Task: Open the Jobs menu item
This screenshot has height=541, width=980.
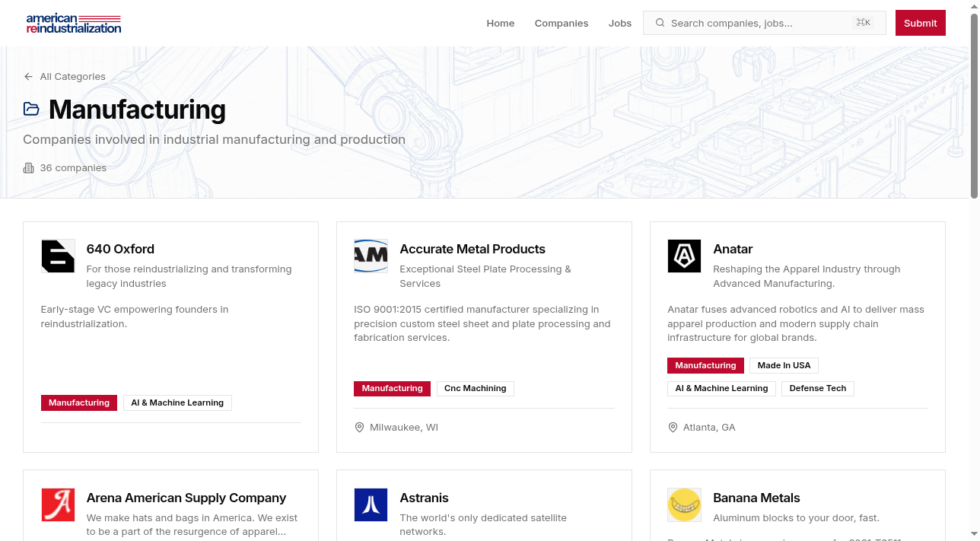Action: pos(620,23)
